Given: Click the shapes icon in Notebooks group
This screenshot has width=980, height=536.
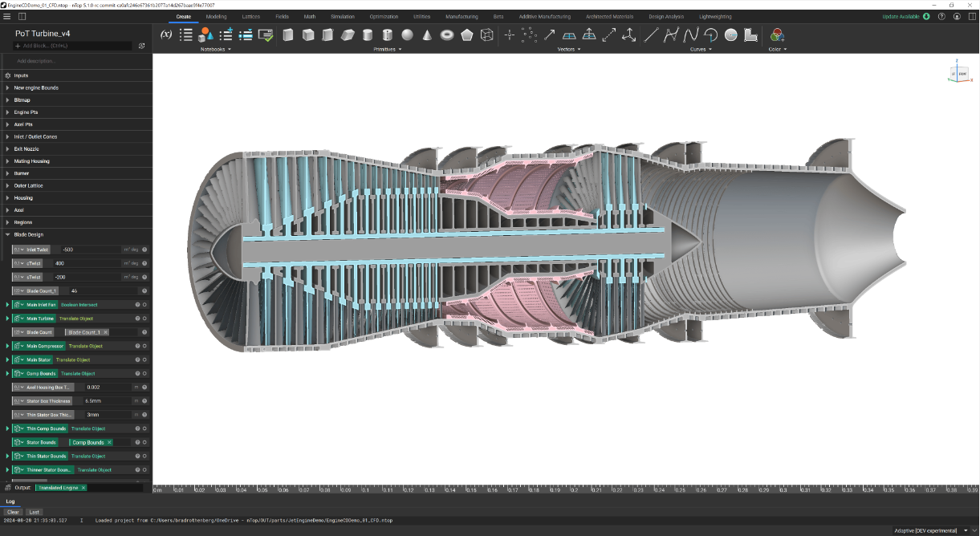Looking at the screenshot, I should 206,35.
